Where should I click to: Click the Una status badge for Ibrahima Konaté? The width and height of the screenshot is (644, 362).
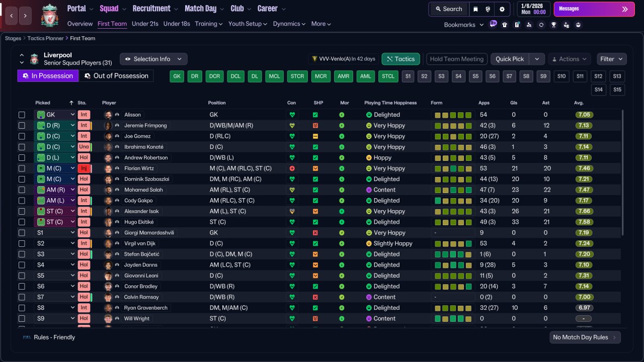pyautogui.click(x=84, y=147)
